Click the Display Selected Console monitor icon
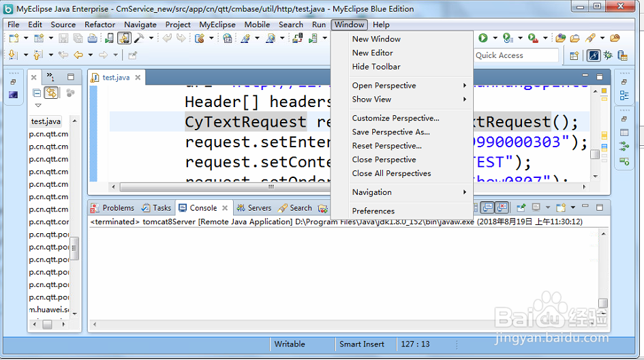Image resolution: width=644 pixels, height=360 pixels. click(536, 207)
